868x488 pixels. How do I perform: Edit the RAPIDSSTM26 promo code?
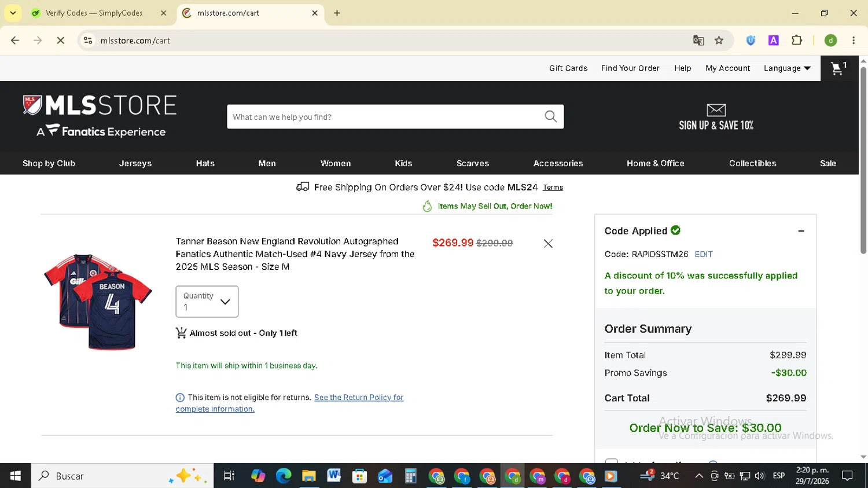704,254
